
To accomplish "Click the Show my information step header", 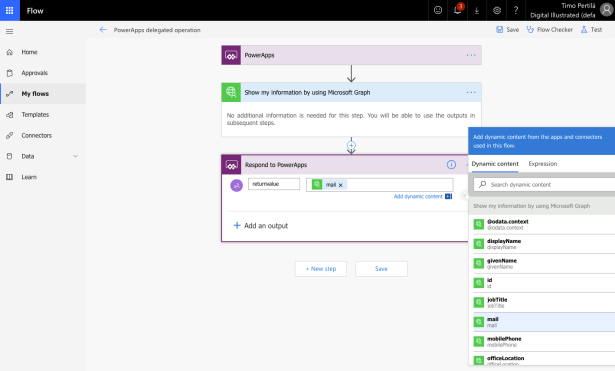I will coord(351,93).
